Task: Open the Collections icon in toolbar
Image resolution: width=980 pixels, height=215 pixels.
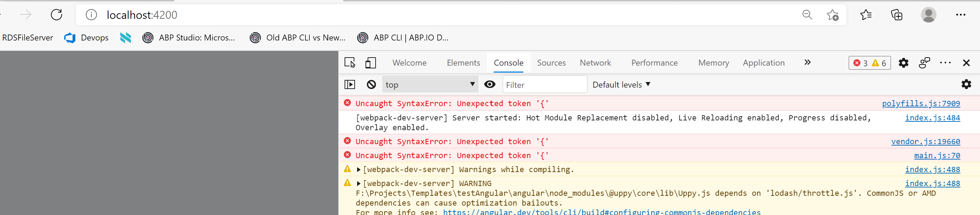Action: click(896, 15)
